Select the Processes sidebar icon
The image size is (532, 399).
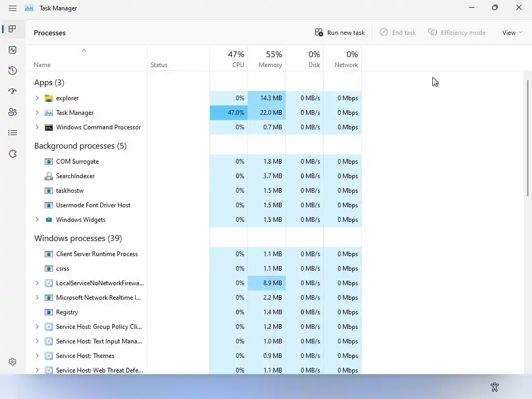point(12,29)
